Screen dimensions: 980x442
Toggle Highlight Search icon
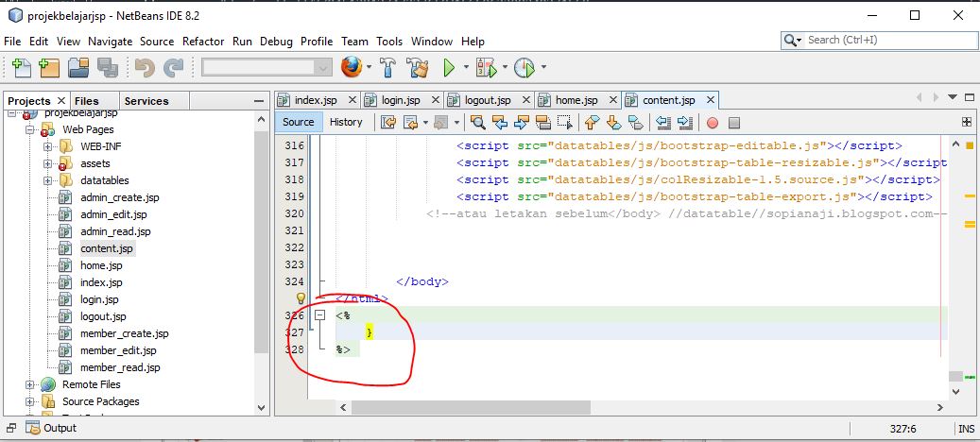click(x=543, y=123)
